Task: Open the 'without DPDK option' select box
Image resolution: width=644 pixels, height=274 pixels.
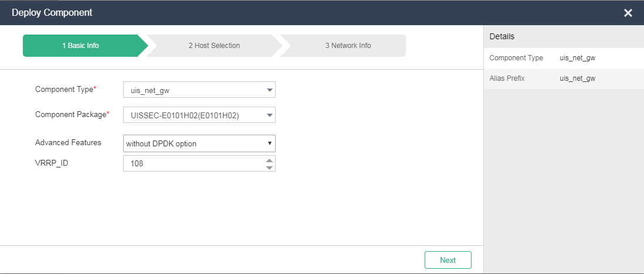Action: 194,143
